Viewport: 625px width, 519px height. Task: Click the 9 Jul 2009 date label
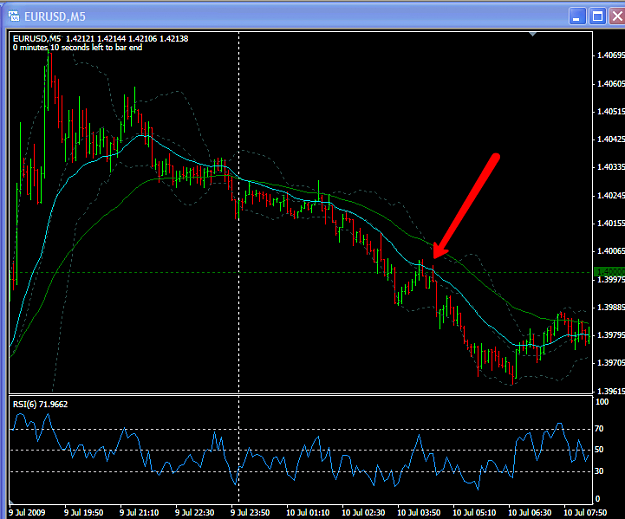tap(27, 513)
